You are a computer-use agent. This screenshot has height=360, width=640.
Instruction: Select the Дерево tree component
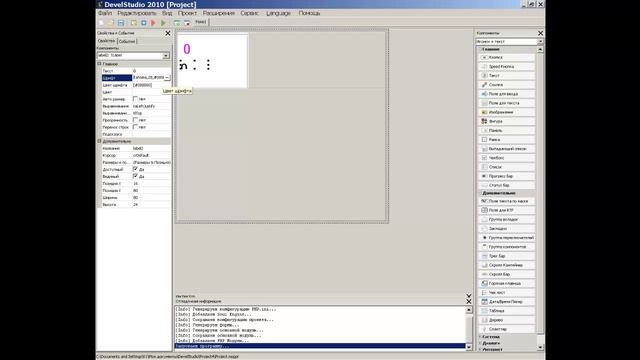507,320
